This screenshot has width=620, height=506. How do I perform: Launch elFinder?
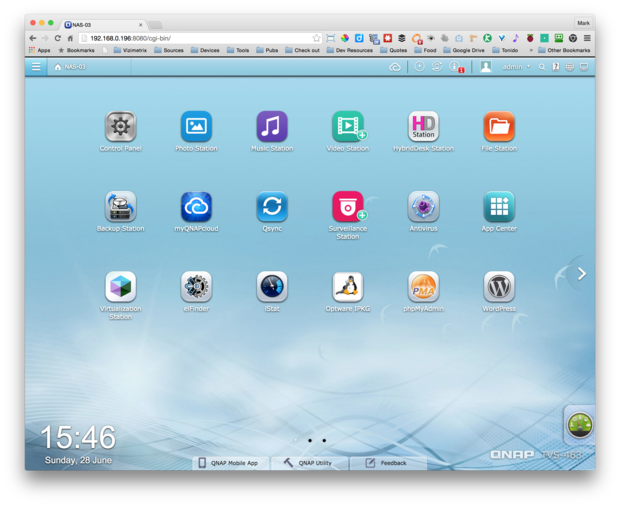(x=196, y=287)
